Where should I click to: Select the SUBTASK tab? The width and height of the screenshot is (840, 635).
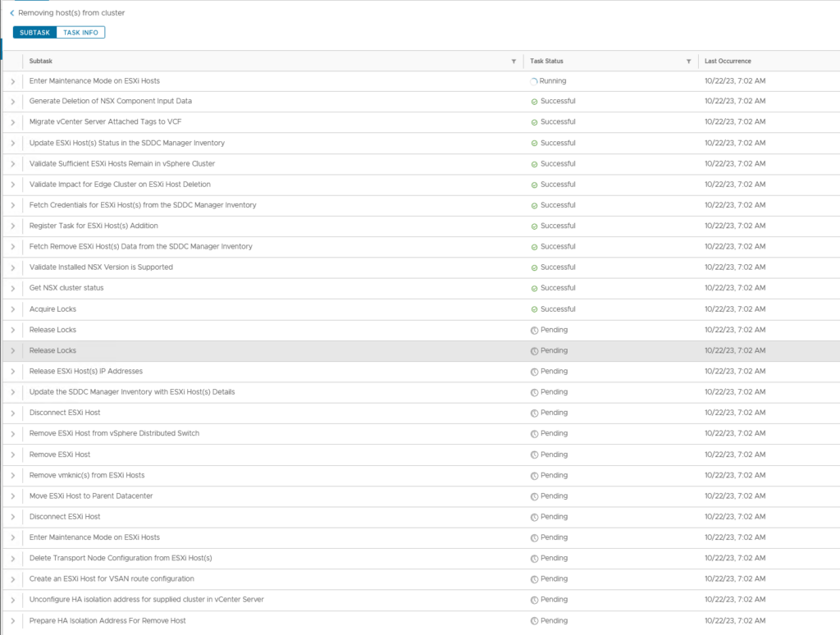pos(35,32)
